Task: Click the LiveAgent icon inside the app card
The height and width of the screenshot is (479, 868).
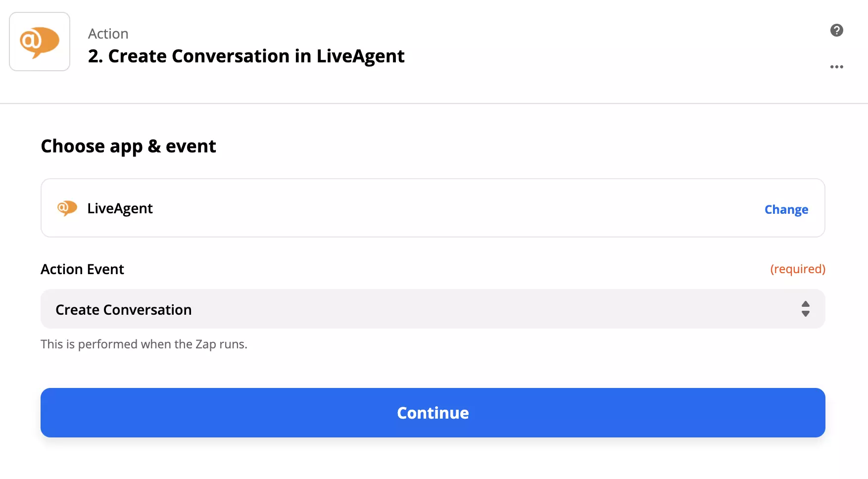Action: click(x=67, y=208)
